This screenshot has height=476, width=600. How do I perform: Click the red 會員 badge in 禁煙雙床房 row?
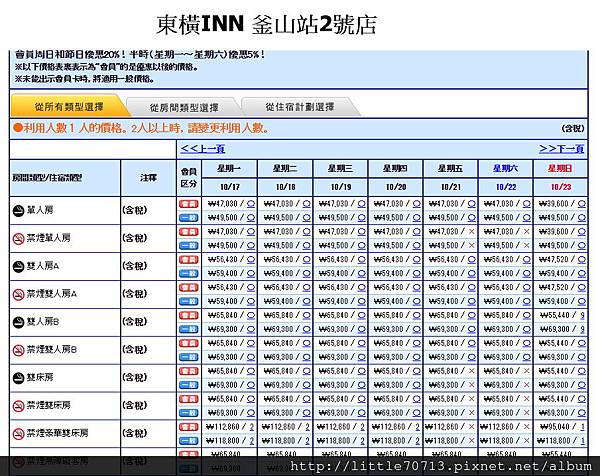coord(189,399)
